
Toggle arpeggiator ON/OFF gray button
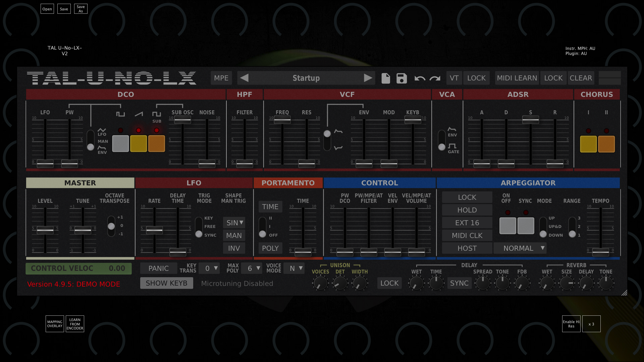[508, 226]
